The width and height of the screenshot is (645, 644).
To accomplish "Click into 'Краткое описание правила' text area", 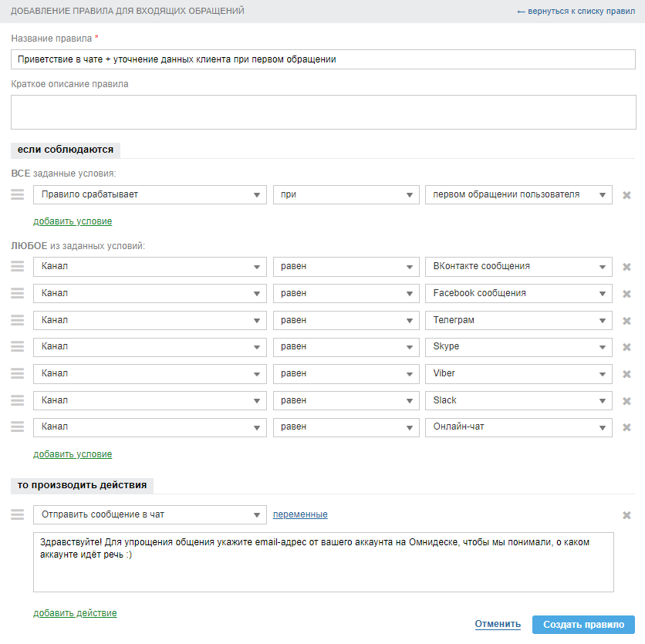I will [x=323, y=113].
